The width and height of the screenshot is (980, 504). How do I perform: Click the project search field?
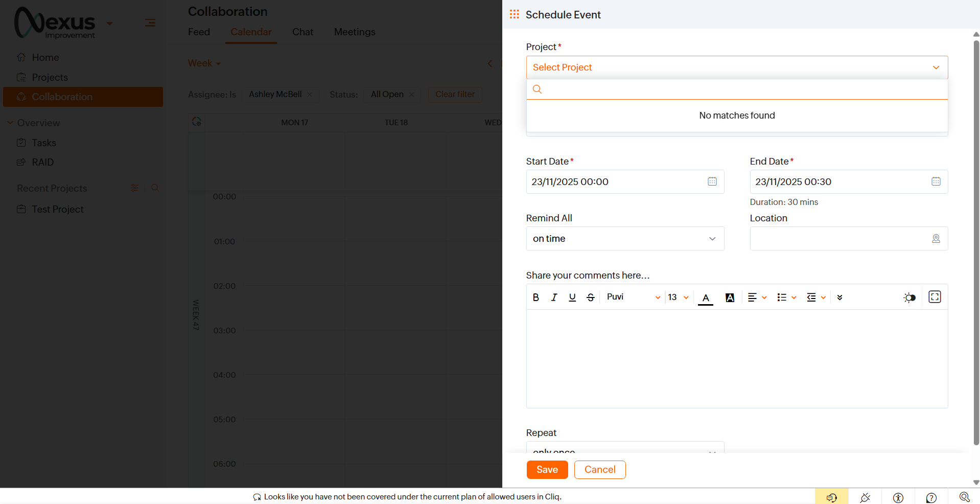click(737, 89)
